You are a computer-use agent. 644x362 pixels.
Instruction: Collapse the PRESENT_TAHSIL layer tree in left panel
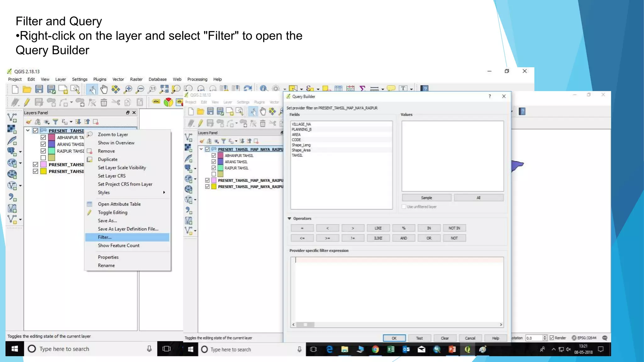pos(28,130)
